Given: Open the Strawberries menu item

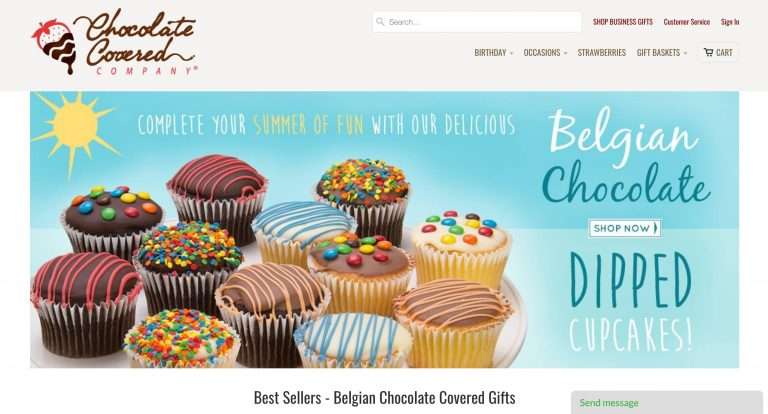Looking at the screenshot, I should 601,52.
